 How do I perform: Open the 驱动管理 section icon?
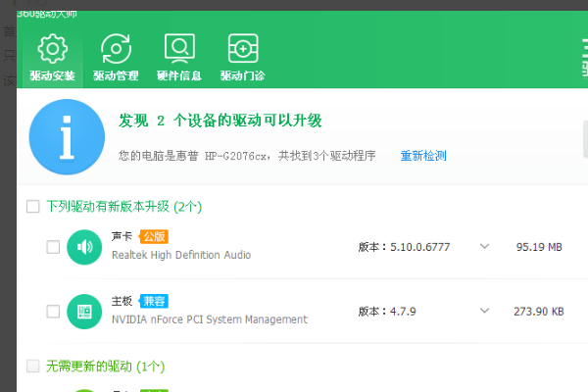tap(116, 47)
